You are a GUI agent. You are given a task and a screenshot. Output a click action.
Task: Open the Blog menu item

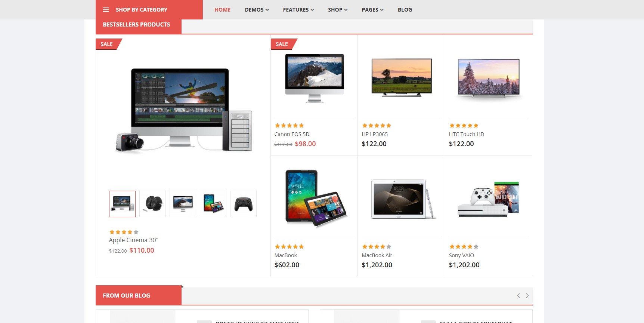point(405,10)
